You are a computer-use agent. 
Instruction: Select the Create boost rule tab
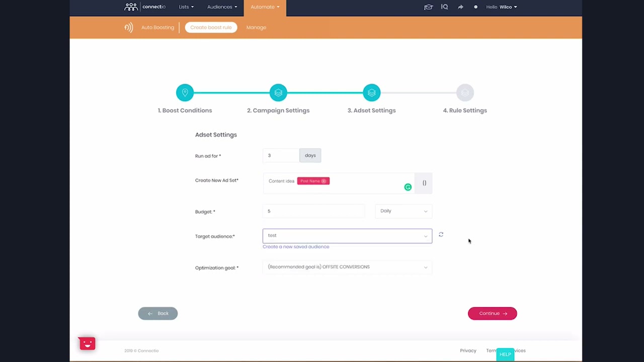[211, 28]
